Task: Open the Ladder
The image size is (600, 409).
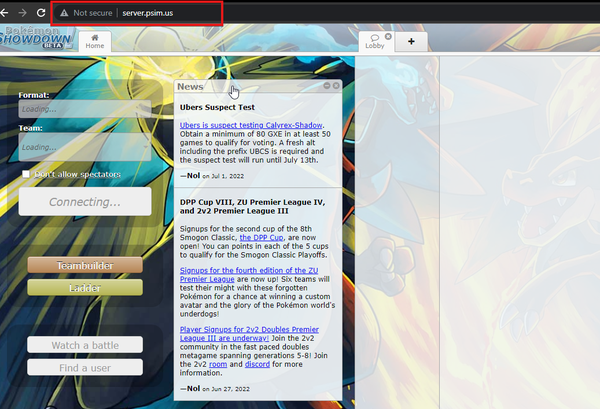Action: 85,288
